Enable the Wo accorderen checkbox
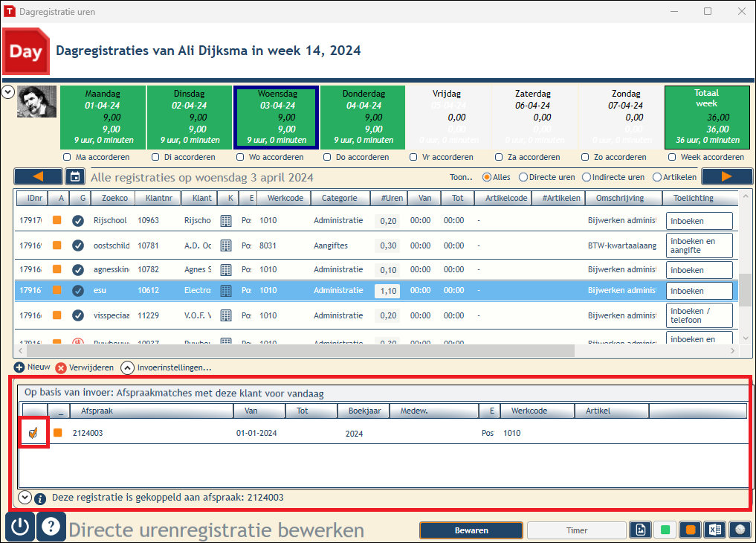The width and height of the screenshot is (756, 543). (240, 157)
